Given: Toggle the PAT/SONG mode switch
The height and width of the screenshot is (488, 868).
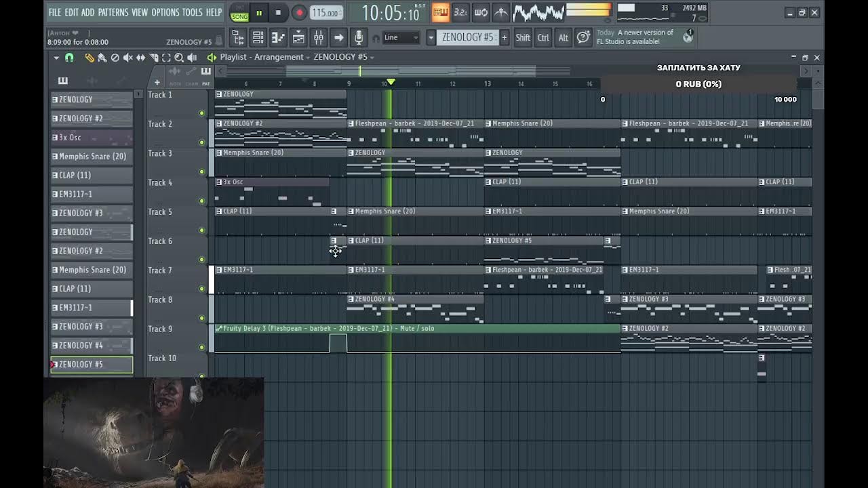Looking at the screenshot, I should click(x=239, y=12).
